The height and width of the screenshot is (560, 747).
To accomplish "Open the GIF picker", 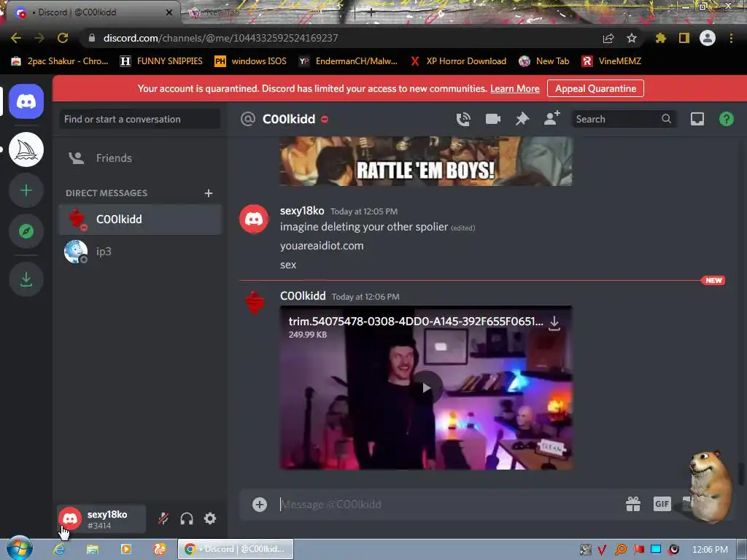I will tap(662, 504).
